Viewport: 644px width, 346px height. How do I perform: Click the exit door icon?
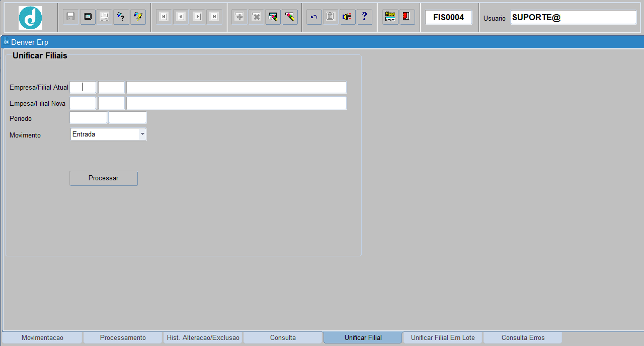click(407, 17)
